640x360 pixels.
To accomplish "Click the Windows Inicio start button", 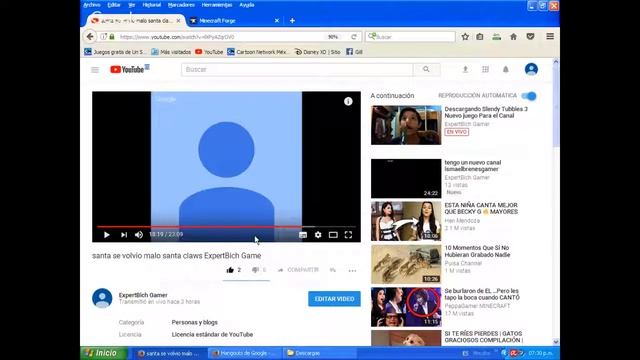I will 104,353.
